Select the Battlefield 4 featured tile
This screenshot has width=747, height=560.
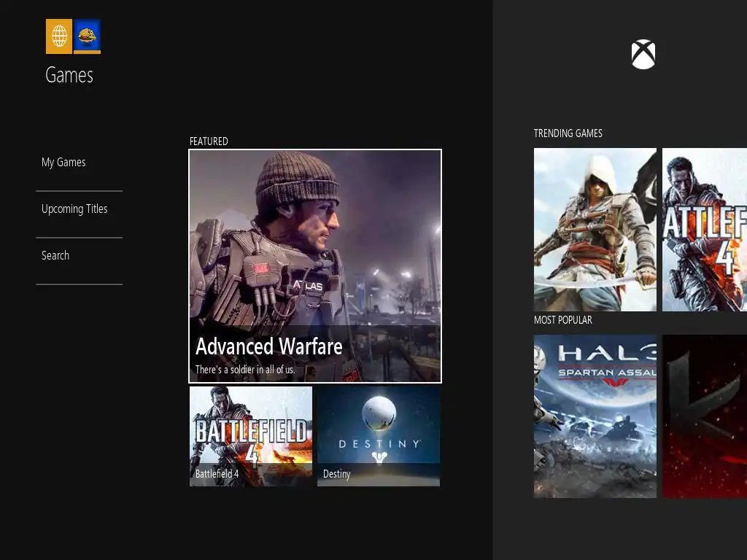(x=251, y=436)
